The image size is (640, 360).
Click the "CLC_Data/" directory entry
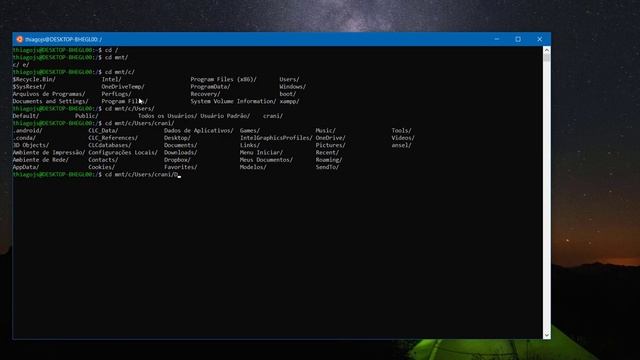(103, 131)
